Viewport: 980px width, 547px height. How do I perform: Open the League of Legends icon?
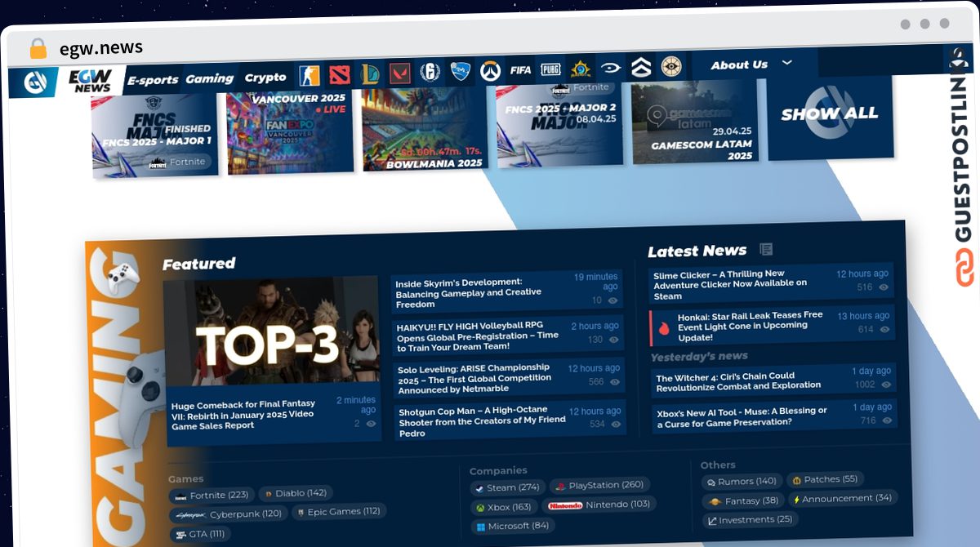[370, 74]
